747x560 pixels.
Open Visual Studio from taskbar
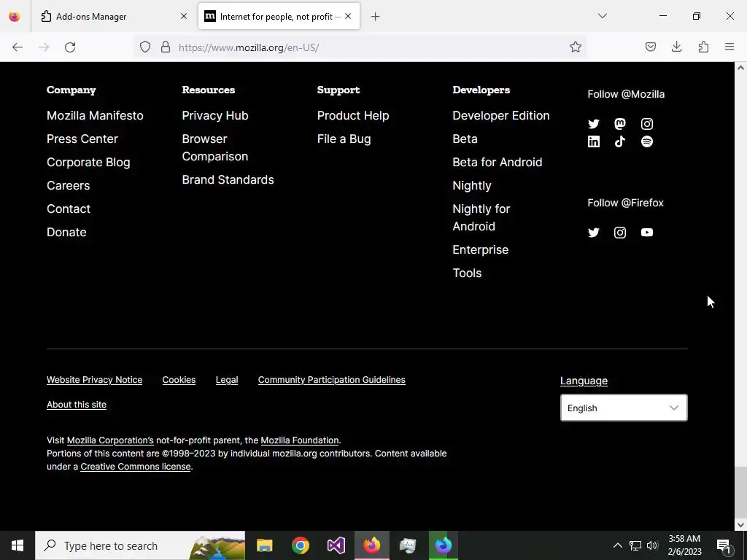pyautogui.click(x=336, y=545)
